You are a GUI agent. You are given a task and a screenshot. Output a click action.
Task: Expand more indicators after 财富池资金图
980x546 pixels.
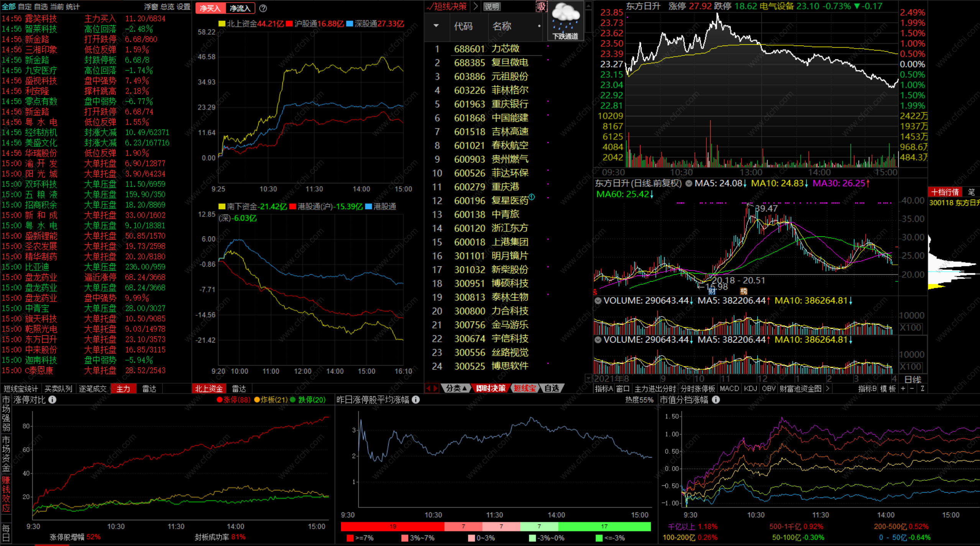[x=827, y=389]
